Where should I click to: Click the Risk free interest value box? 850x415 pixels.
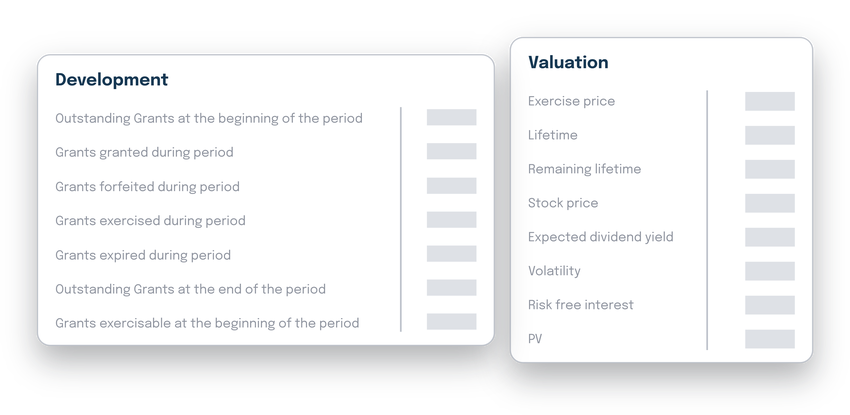(769, 305)
